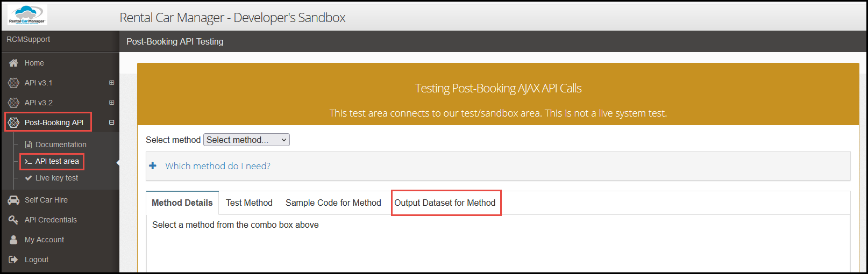Go to the API test area
Viewport: 868px width, 274px height.
tap(56, 161)
